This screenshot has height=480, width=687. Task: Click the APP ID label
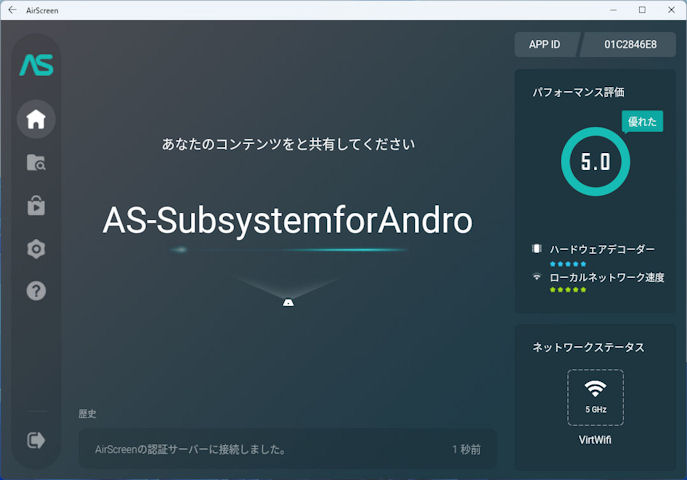point(544,44)
